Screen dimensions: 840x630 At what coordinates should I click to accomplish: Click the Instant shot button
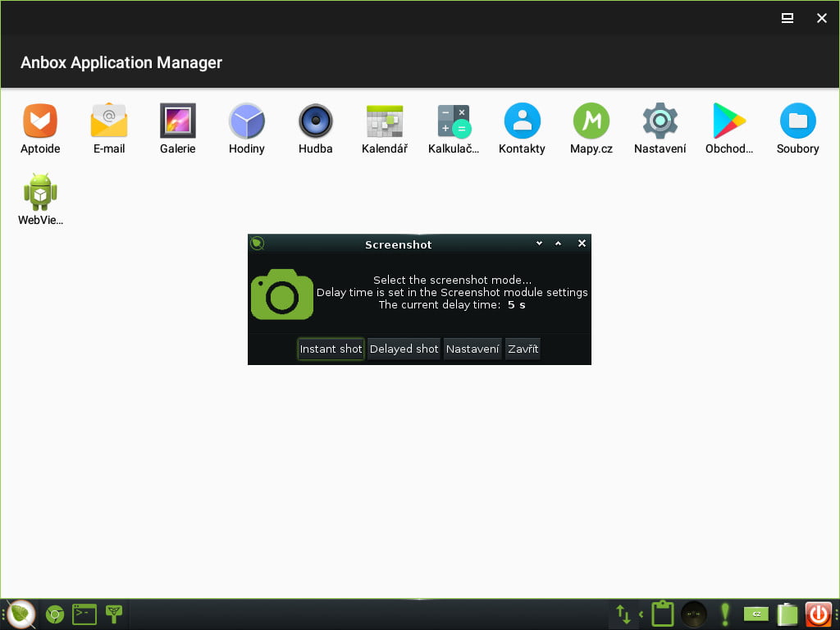pyautogui.click(x=331, y=349)
